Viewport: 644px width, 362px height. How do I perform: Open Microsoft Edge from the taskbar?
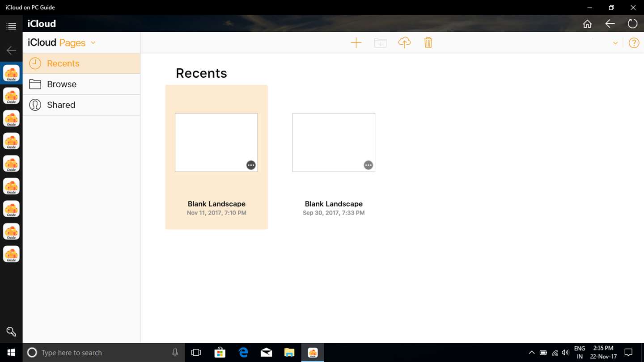(243, 353)
